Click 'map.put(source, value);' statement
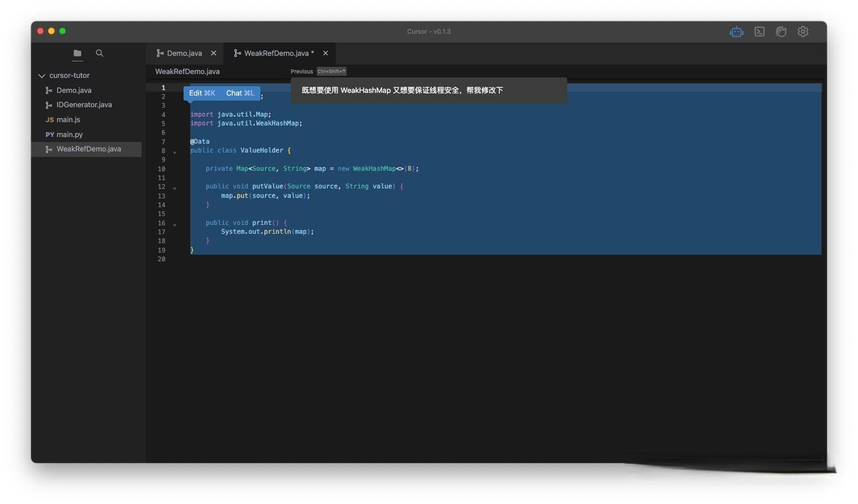 pos(265,196)
